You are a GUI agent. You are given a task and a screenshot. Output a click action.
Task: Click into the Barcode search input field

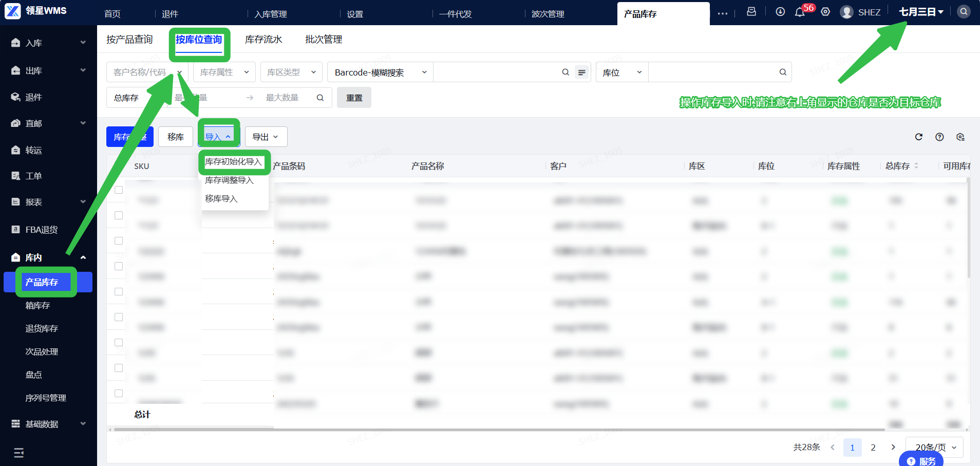tap(496, 72)
